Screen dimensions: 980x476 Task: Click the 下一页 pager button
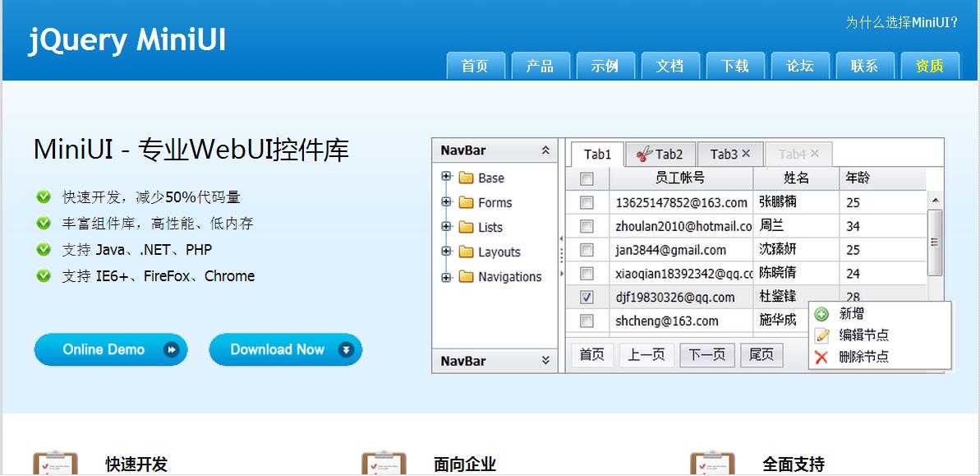(x=707, y=355)
